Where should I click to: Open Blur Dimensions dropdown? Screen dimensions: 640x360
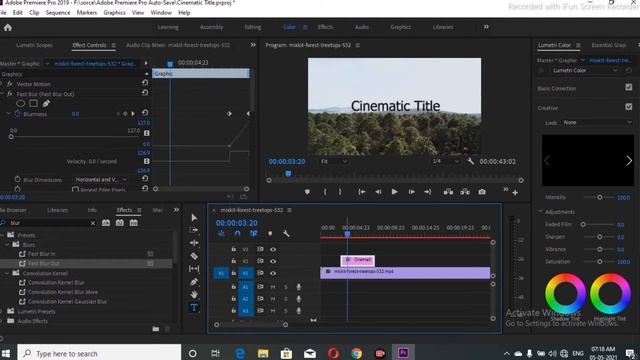pyautogui.click(x=101, y=179)
